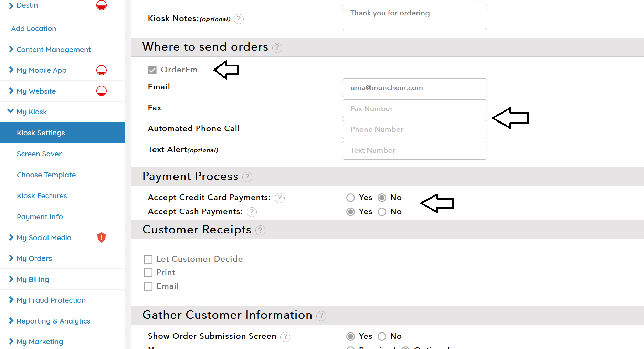Click help icon beside Where to send orders

277,48
